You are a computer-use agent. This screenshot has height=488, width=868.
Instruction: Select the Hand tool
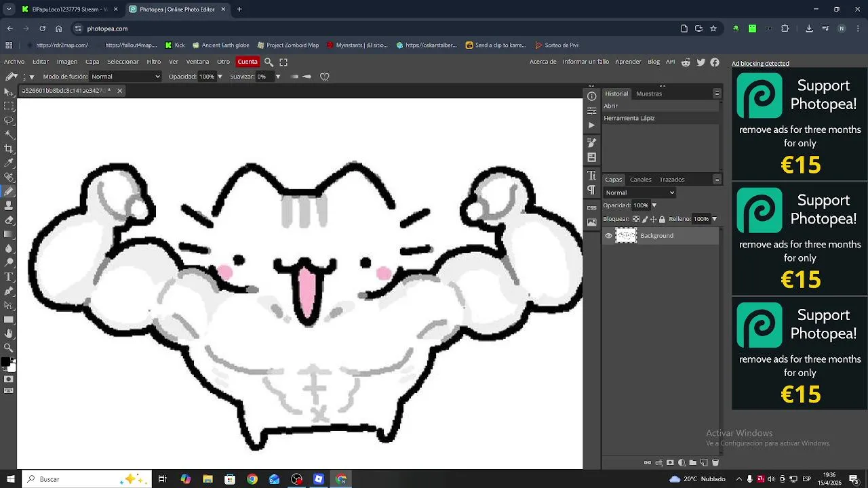[9, 333]
